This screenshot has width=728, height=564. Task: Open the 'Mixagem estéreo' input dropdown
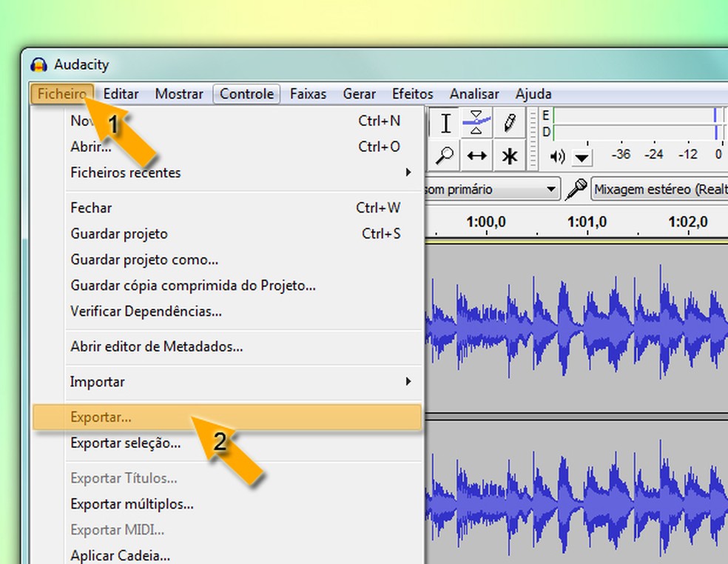pyautogui.click(x=658, y=189)
